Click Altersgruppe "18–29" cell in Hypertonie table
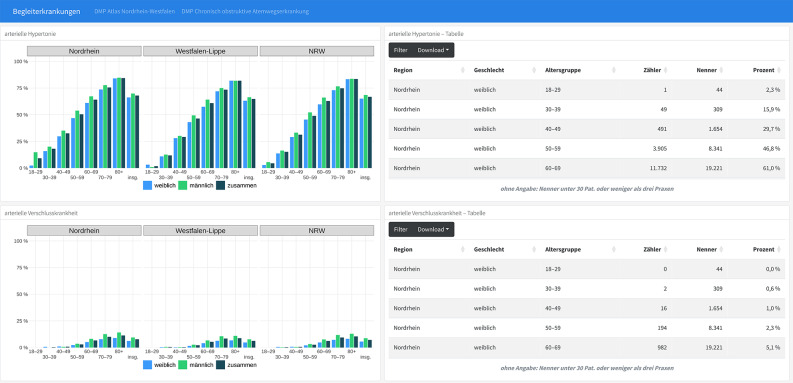 tap(553, 90)
